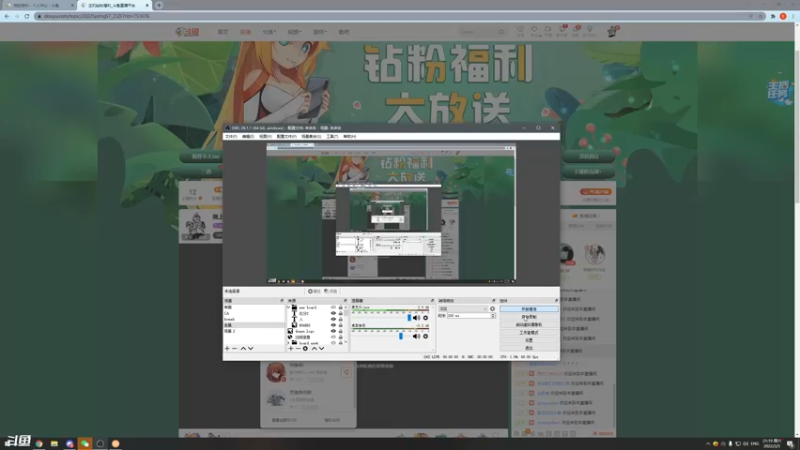Open the Chrome extensions puzzle icon
The width and height of the screenshot is (800, 450).
point(773,16)
